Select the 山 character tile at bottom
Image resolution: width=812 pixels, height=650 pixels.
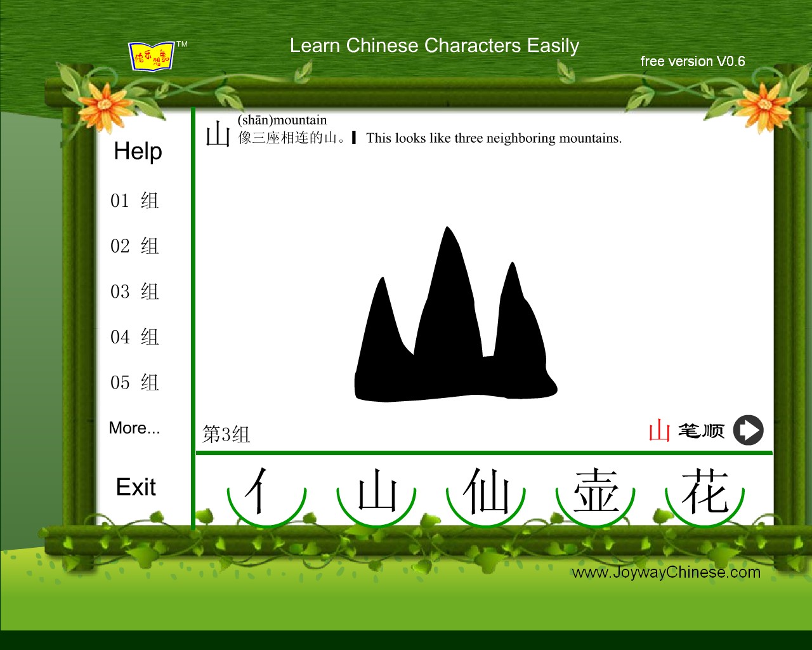pyautogui.click(x=376, y=493)
